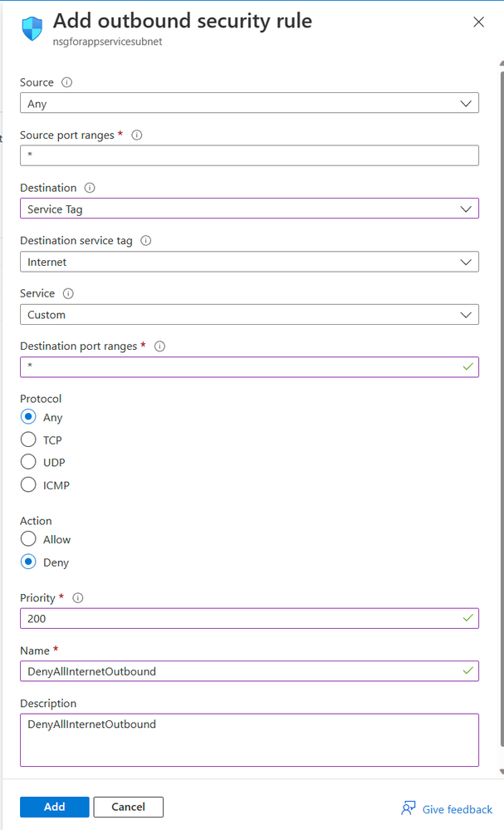Open the Source dropdown set to Any
This screenshot has height=830, width=504.
(249, 104)
